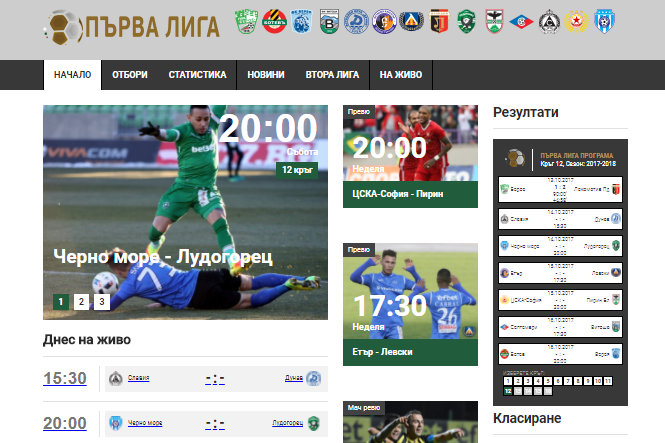The width and height of the screenshot is (665, 443).
Task: Click Beroe logo in results widget first match
Action: pyautogui.click(x=504, y=189)
